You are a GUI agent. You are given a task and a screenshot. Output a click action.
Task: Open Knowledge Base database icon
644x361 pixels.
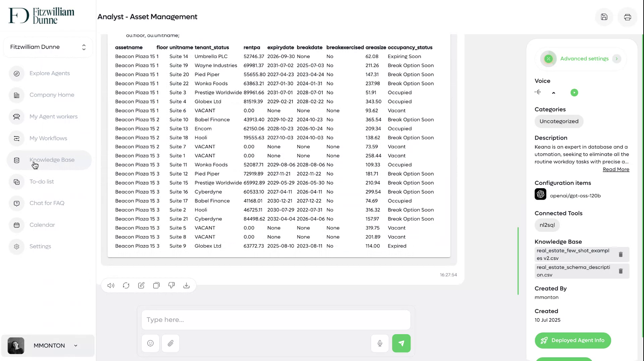(x=16, y=160)
